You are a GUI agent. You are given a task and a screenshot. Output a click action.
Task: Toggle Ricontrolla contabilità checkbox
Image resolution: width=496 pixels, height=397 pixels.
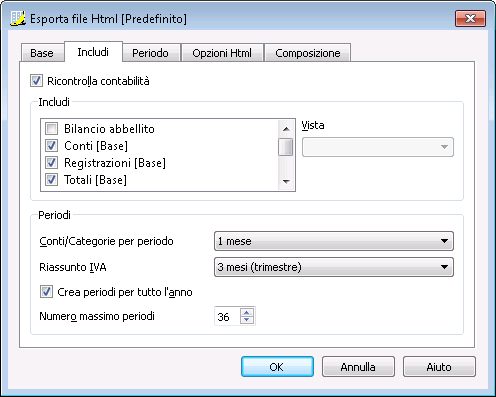point(36,81)
